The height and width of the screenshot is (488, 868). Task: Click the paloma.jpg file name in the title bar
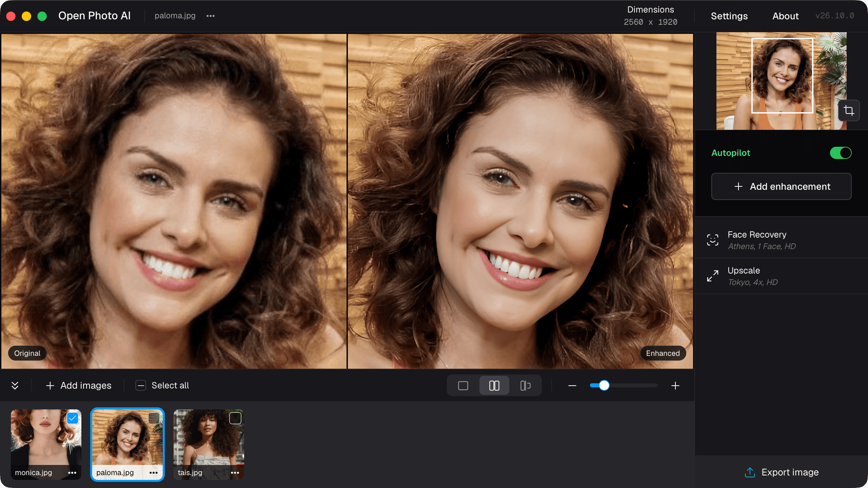coord(175,16)
